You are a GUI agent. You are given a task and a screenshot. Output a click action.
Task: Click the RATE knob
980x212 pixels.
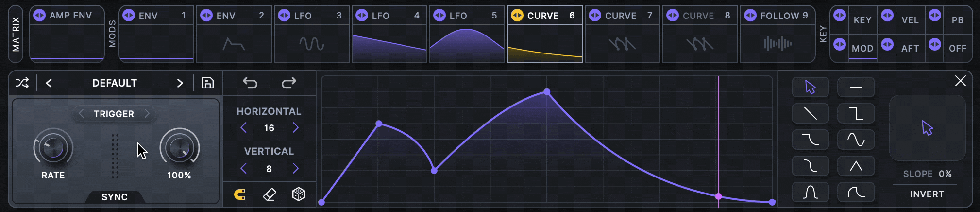pyautogui.click(x=53, y=148)
